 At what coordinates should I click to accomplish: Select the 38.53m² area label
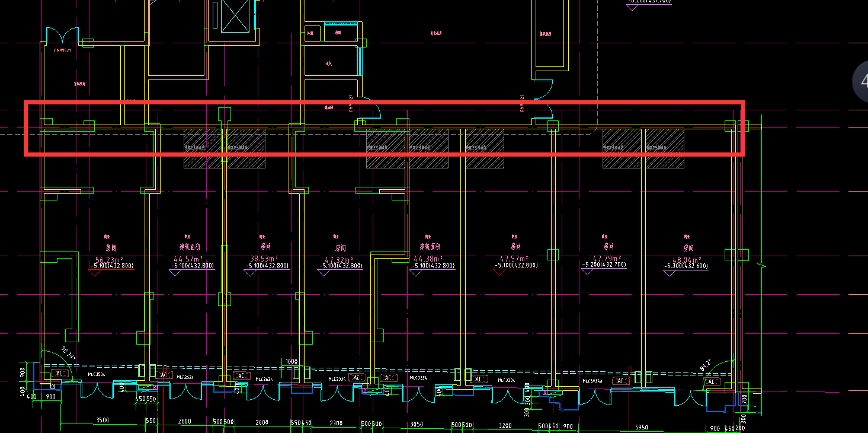[264, 259]
